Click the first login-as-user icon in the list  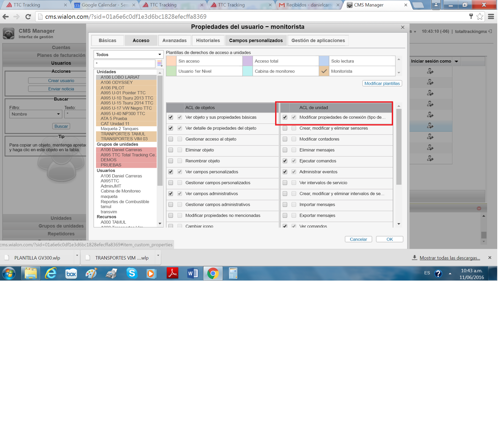click(430, 71)
